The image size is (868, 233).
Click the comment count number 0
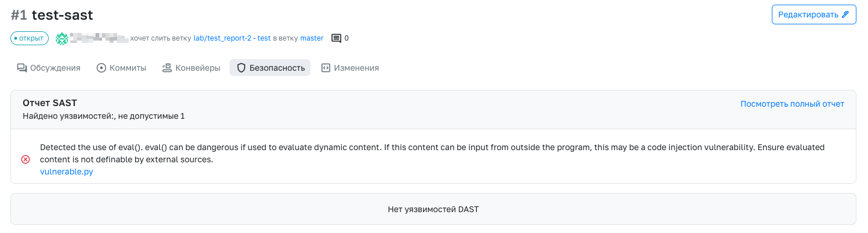pos(347,38)
